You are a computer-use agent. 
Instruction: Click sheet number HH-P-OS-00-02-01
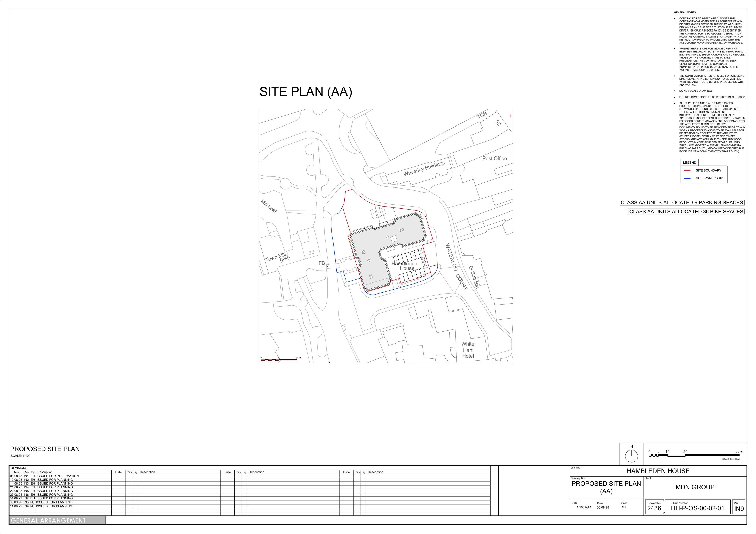pos(697,508)
